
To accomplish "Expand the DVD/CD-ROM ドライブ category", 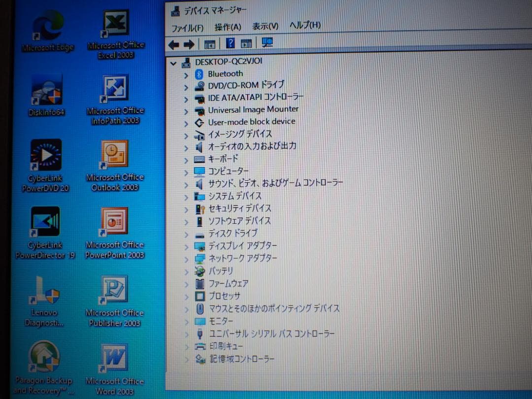I will coord(186,87).
